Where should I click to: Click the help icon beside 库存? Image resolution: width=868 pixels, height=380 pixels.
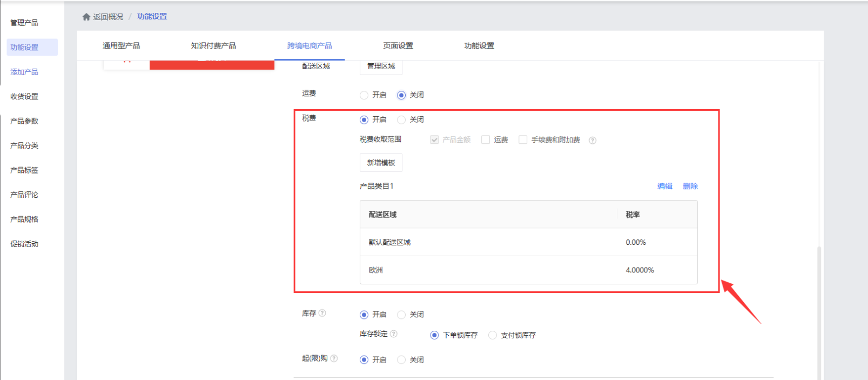tap(322, 313)
